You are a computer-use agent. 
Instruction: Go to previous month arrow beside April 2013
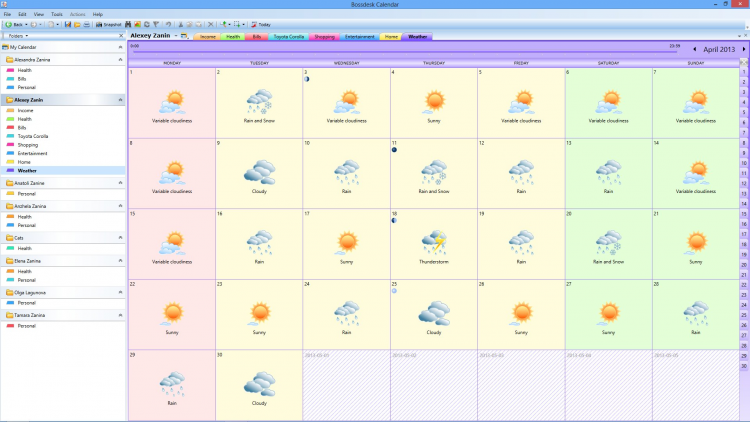coord(695,49)
